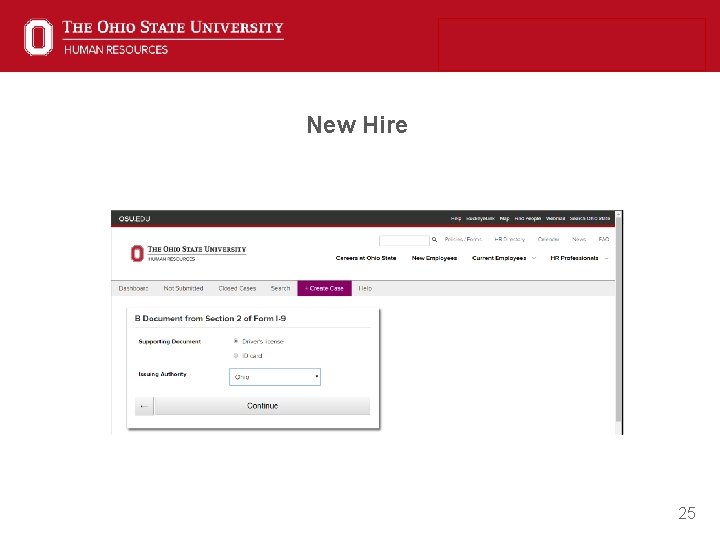Click the Continue button
The image size is (720, 540).
(x=262, y=406)
